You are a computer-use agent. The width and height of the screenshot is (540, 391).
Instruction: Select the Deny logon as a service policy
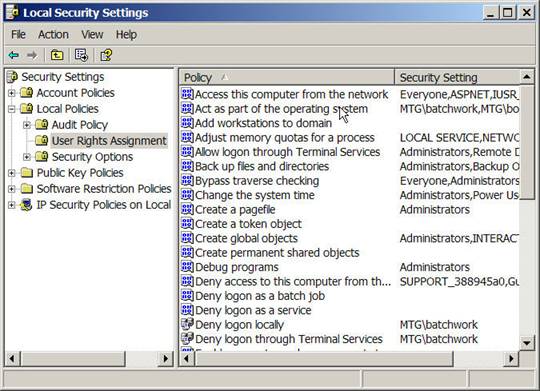coord(253,310)
